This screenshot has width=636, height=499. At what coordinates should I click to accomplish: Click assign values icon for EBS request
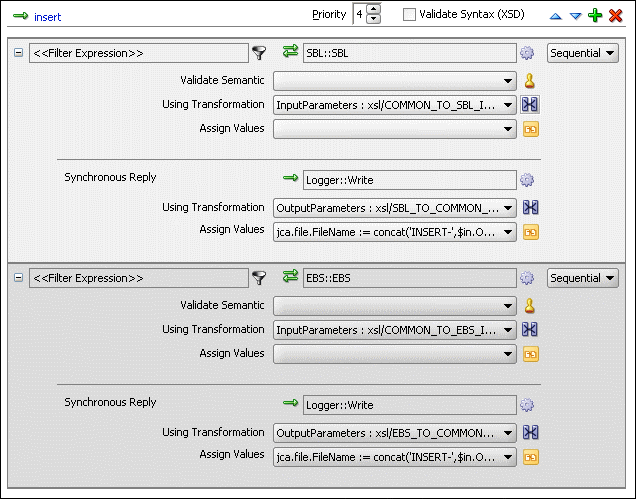click(x=531, y=354)
